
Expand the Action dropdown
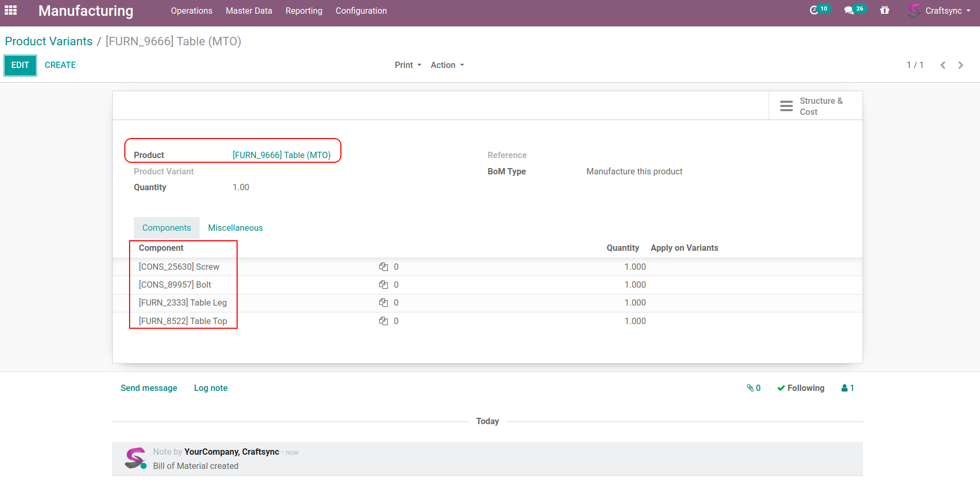pos(447,65)
